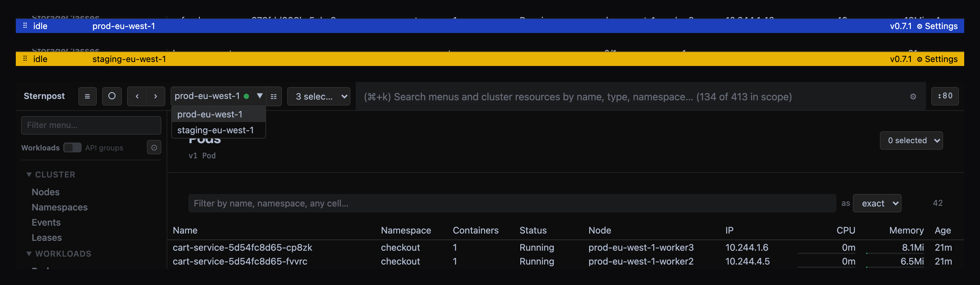Collapse the WORKLOADS section

click(59, 254)
